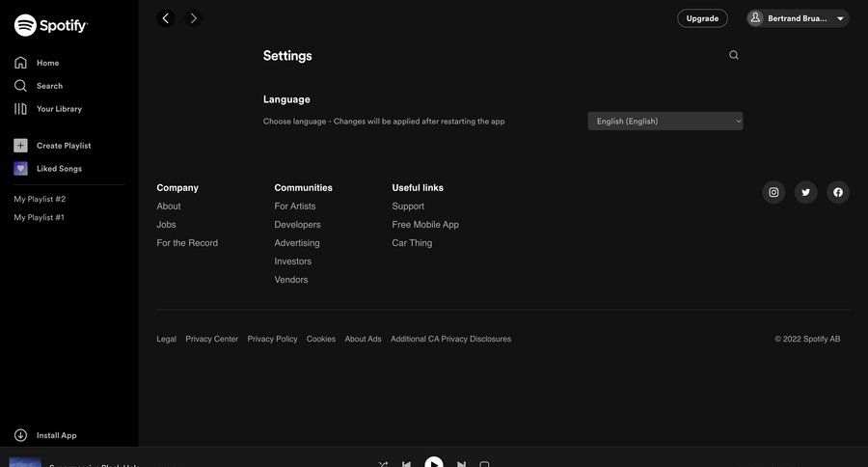Open the Home page
This screenshot has height=467, width=868.
click(37, 63)
